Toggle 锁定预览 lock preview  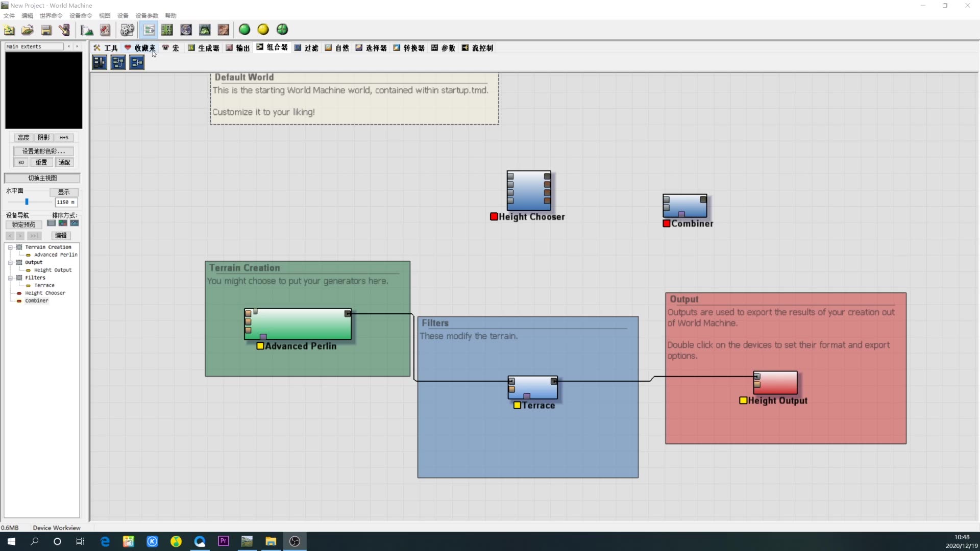23,224
